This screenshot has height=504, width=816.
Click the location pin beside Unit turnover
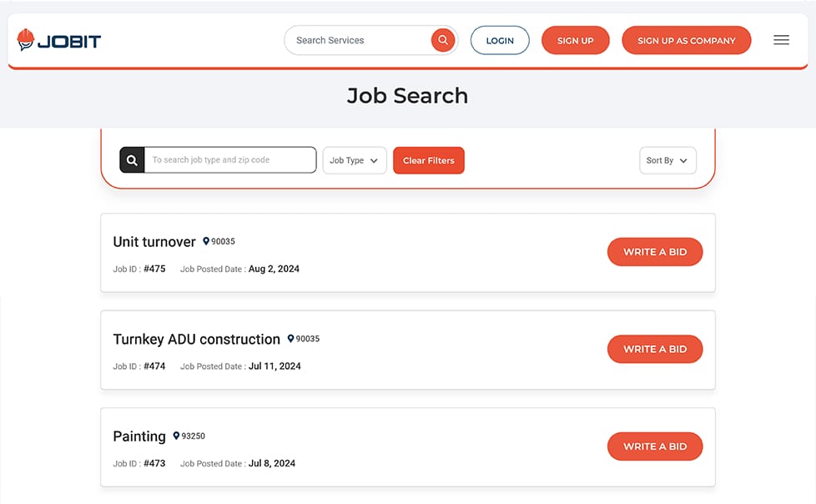pyautogui.click(x=206, y=242)
